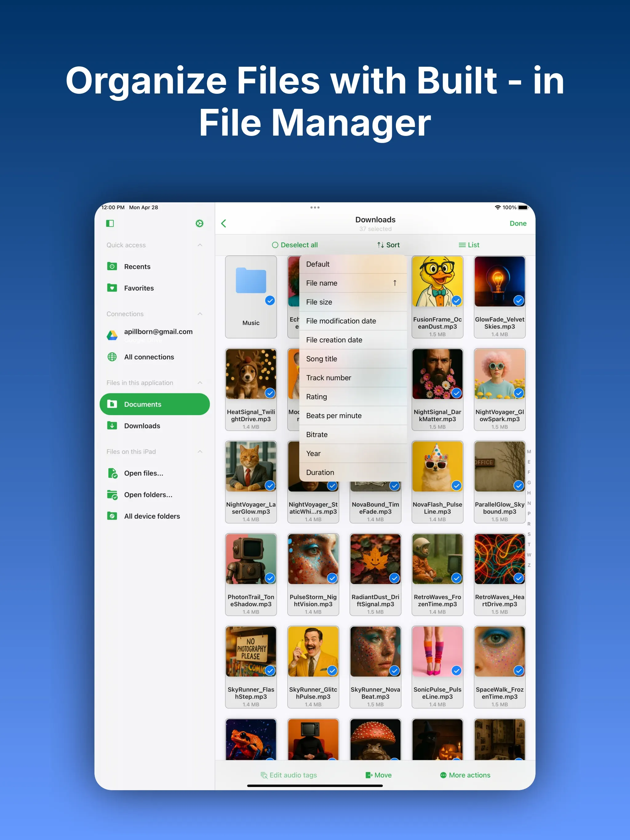The height and width of the screenshot is (840, 630).
Task: Open All connections globe item
Action: pyautogui.click(x=149, y=357)
